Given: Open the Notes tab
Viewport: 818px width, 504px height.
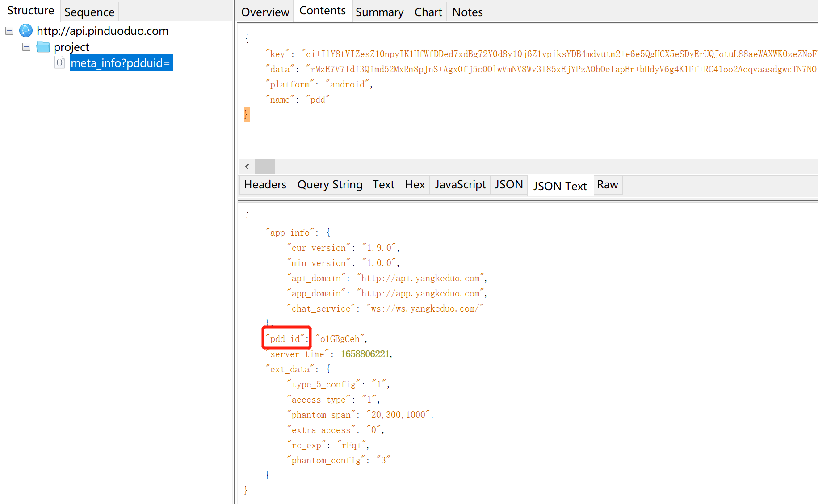Looking at the screenshot, I should pos(467,12).
